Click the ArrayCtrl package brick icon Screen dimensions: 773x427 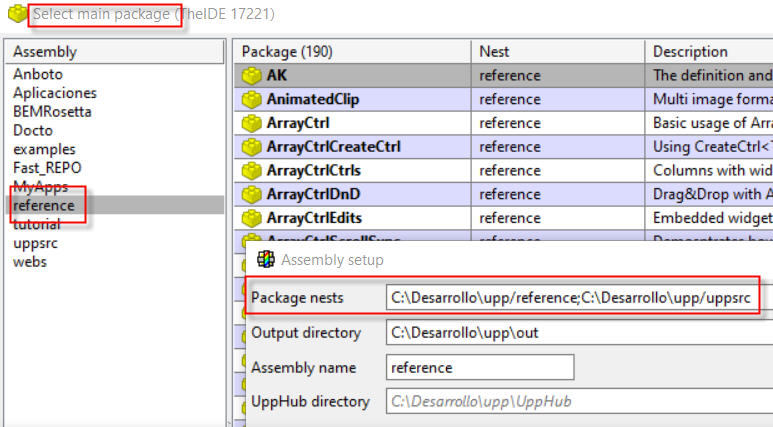click(x=251, y=123)
